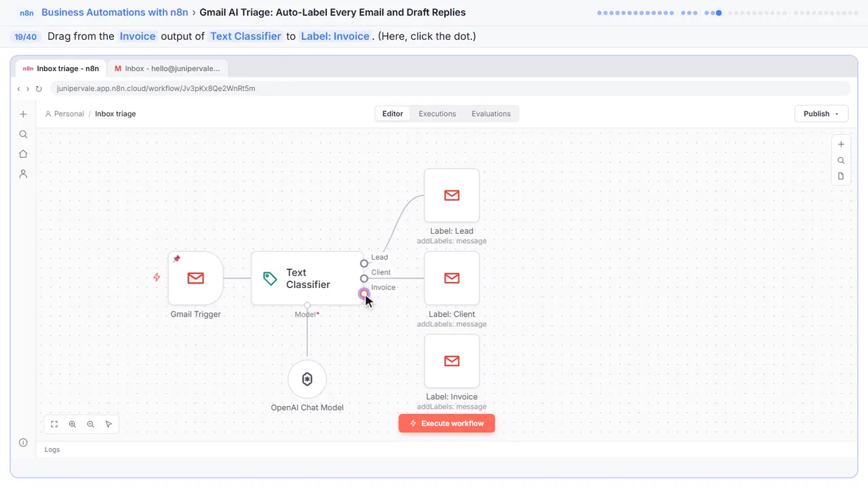
Task: Click the info icon at sidebar bottom
Action: (x=23, y=443)
